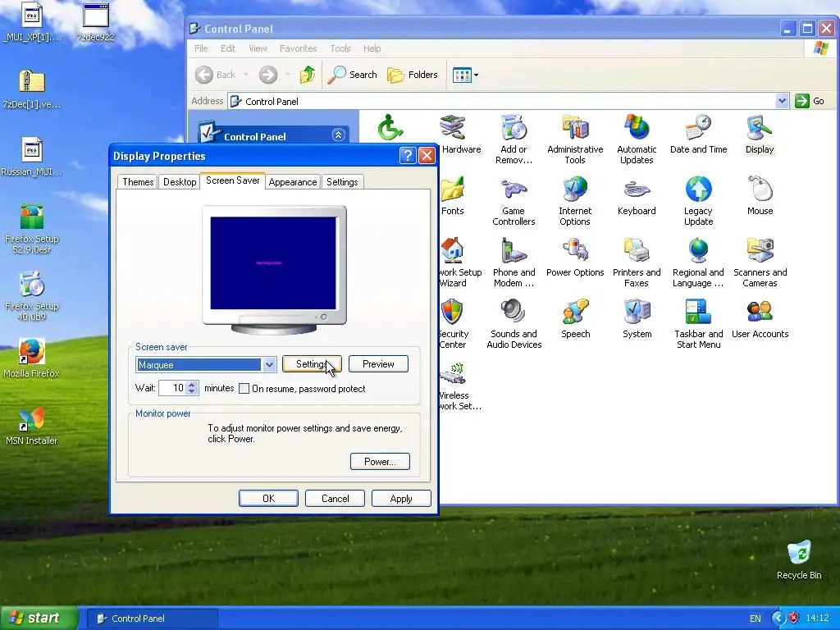The width and height of the screenshot is (840, 630).
Task: Click the Wait minutes spinner arrows
Action: point(192,388)
